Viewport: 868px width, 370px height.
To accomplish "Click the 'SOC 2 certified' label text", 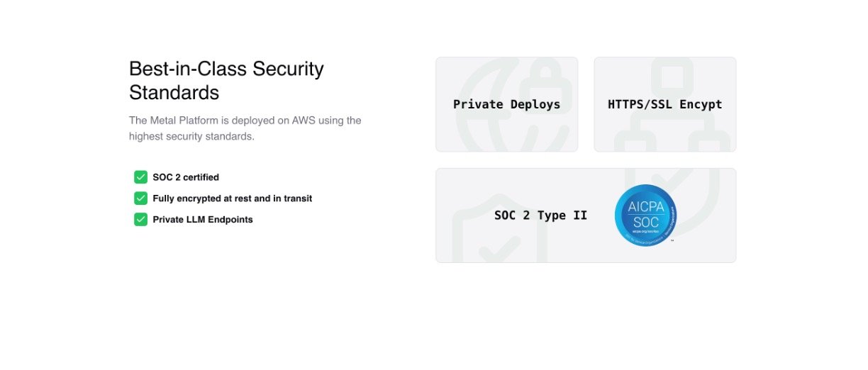I will tap(186, 177).
